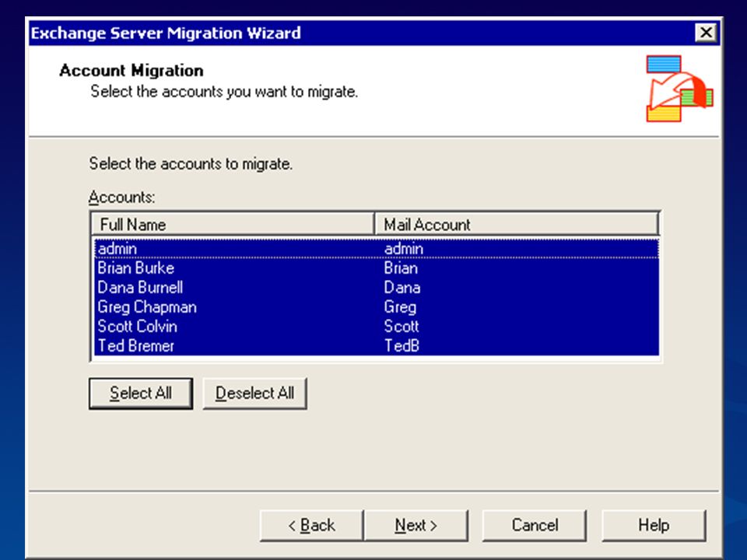Click the Dana mail account cell
The height and width of the screenshot is (560, 747).
(x=402, y=288)
